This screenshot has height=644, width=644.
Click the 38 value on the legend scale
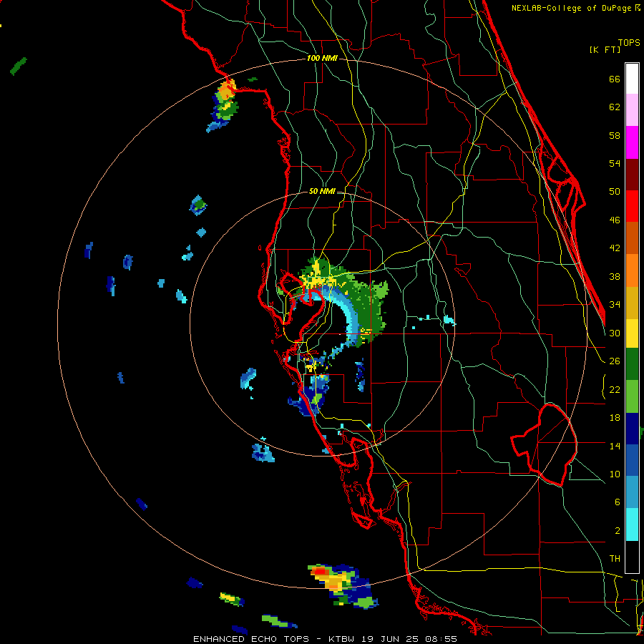point(615,277)
